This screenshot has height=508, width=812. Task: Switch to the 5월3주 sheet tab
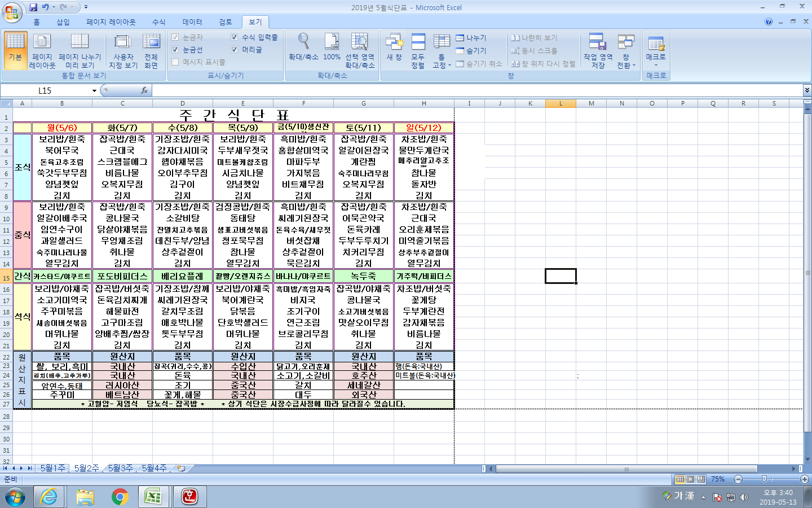120,468
